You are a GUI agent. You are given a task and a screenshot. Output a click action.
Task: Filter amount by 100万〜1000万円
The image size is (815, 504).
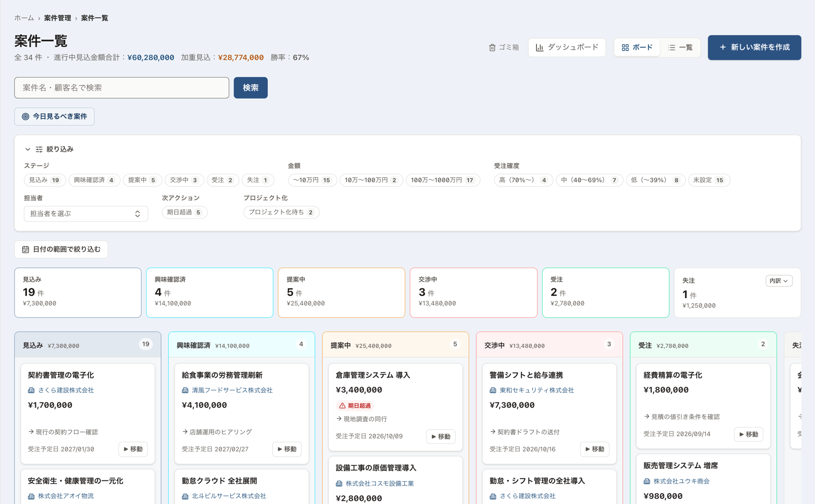(443, 180)
